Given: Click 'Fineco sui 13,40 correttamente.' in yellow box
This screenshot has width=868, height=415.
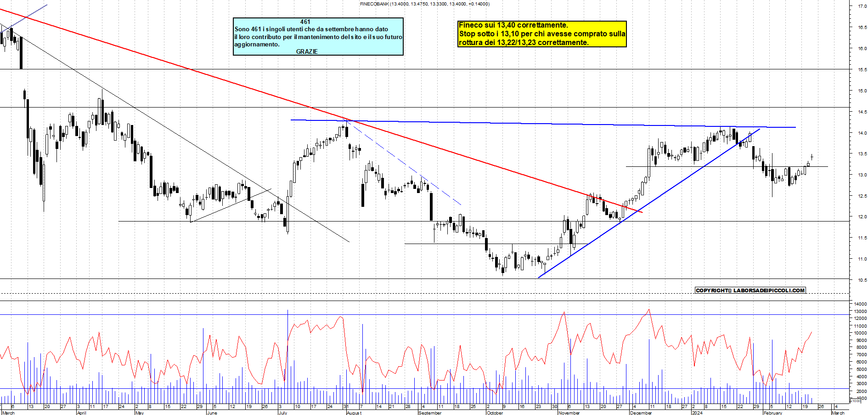Looking at the screenshot, I should point(513,25).
